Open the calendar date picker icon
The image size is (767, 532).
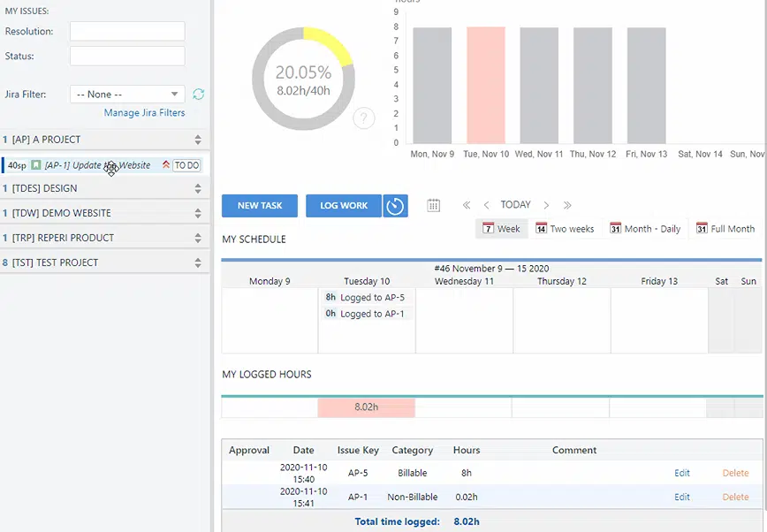(434, 205)
